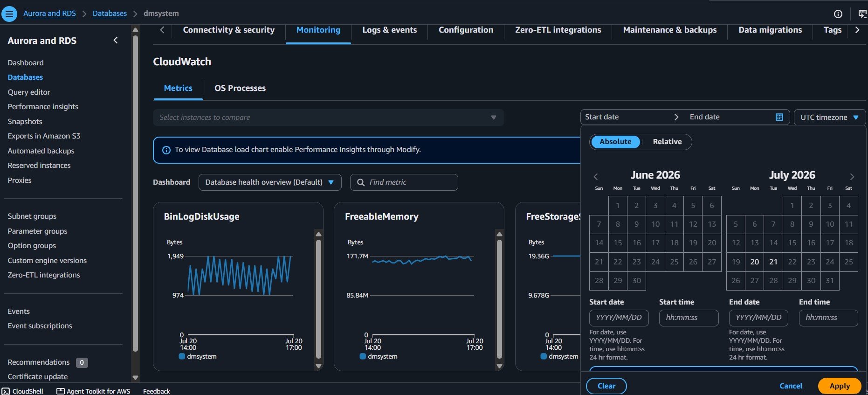Go to next month after July 2026
The image size is (868, 395).
(852, 177)
